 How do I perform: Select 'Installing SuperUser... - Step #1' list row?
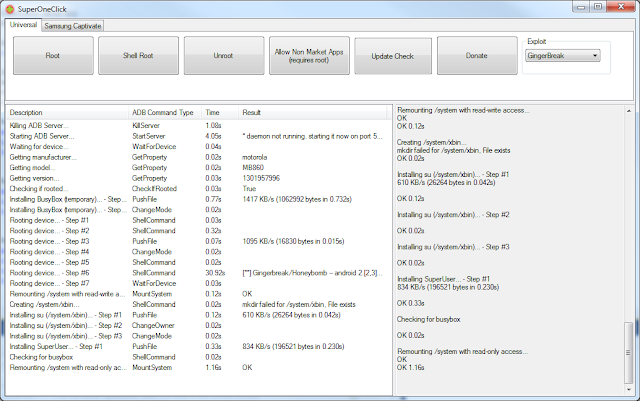click(197, 347)
